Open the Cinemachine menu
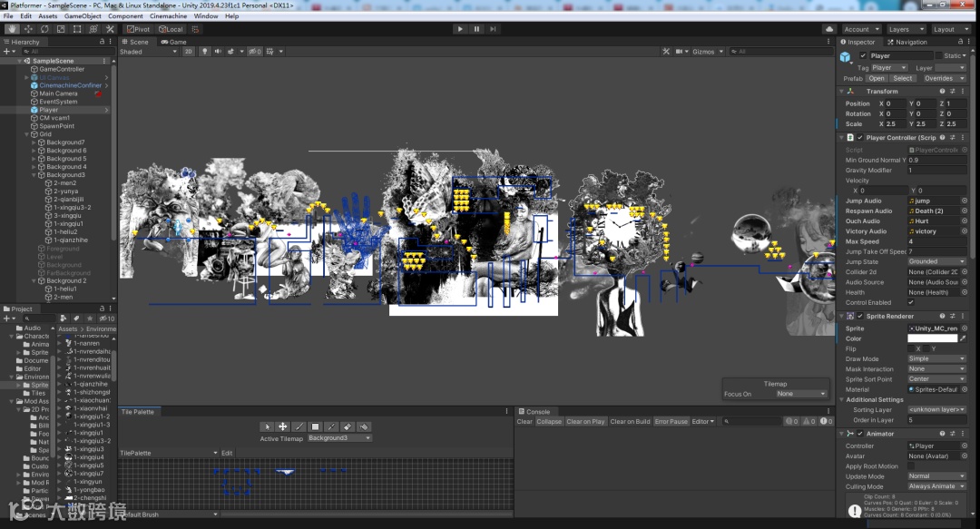 (168, 15)
